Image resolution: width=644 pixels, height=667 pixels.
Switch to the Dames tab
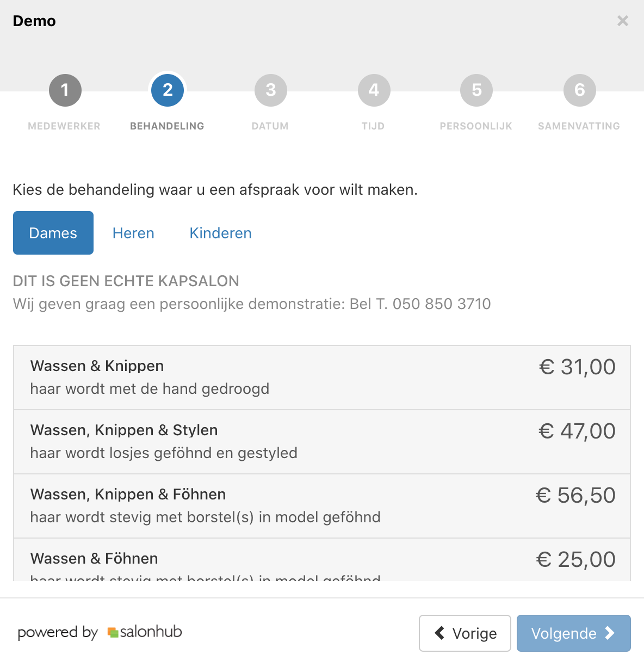coord(53,233)
